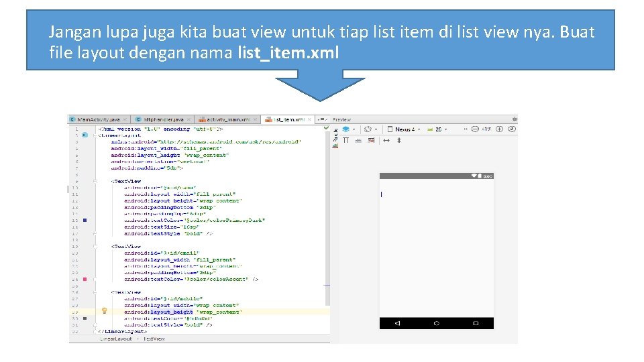Open the screen orientation dropdown

coord(370,129)
